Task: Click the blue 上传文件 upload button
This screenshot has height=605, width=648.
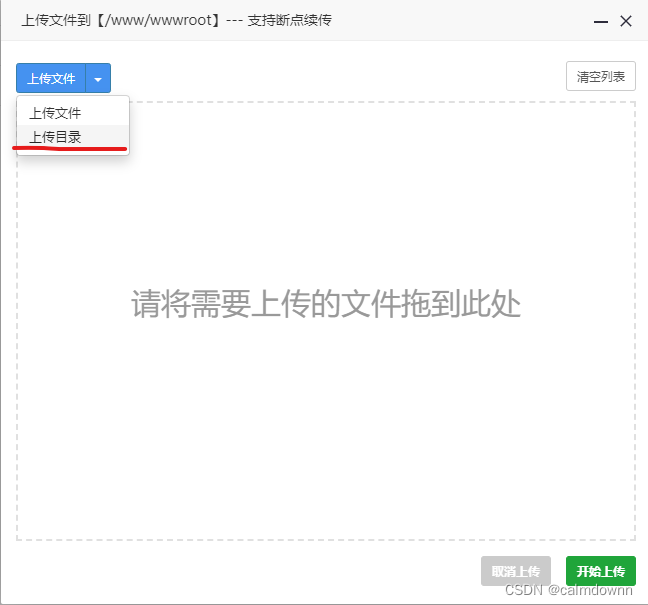Action: (x=51, y=78)
